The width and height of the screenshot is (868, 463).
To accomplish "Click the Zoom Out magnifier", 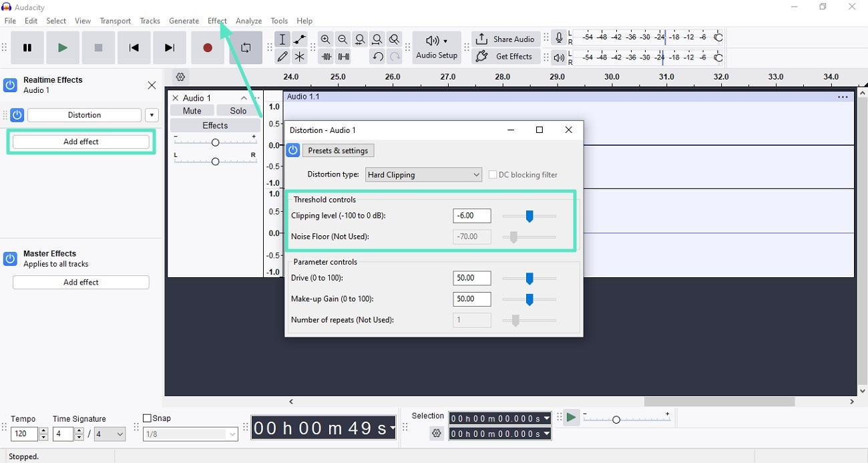I will coord(343,39).
